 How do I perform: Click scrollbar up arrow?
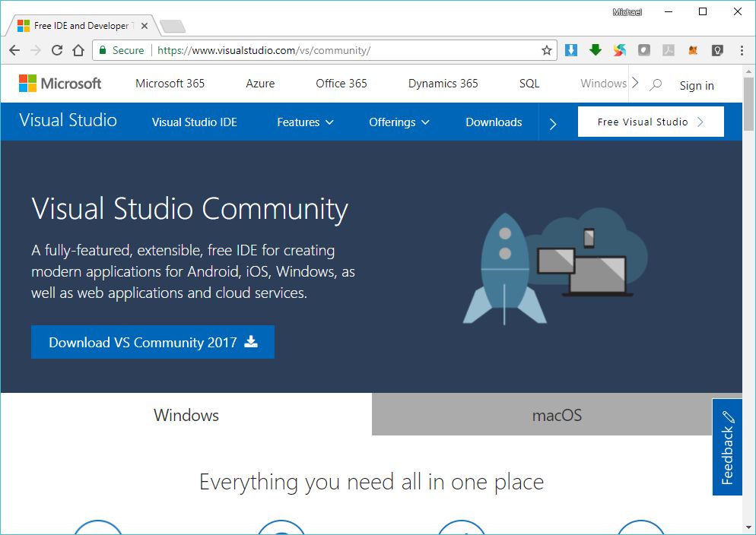(x=748, y=71)
